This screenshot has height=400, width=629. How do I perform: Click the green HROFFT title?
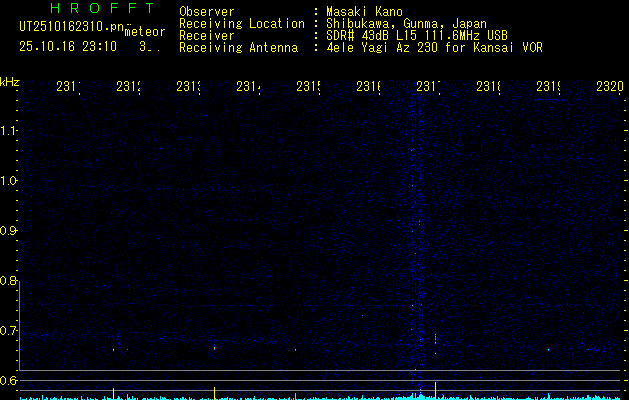103,8
